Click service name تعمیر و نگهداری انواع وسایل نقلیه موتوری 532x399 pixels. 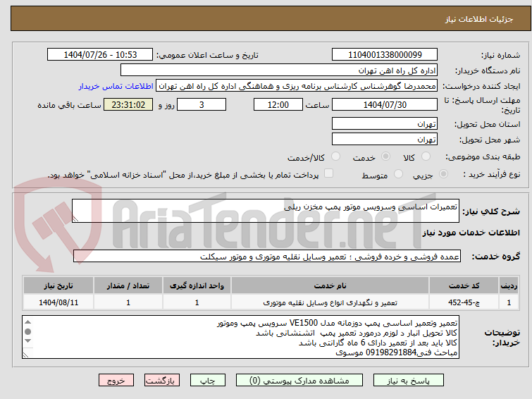pyautogui.click(x=330, y=302)
